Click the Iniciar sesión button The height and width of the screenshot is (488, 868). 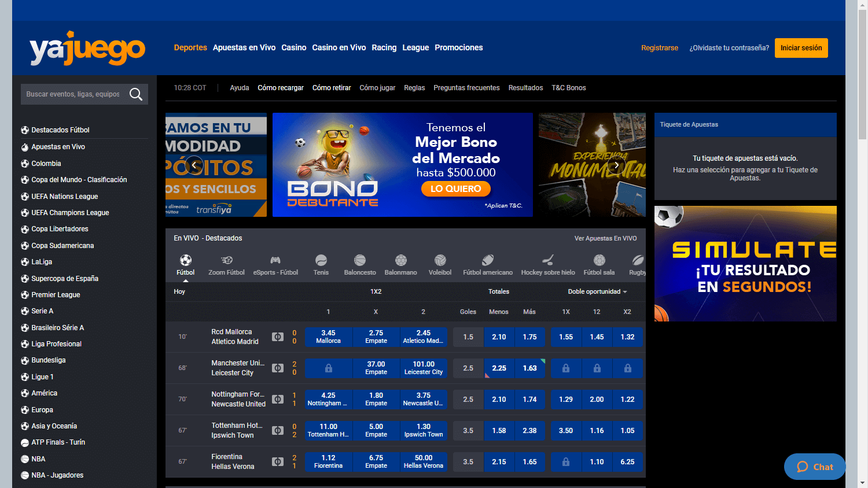tap(801, 48)
